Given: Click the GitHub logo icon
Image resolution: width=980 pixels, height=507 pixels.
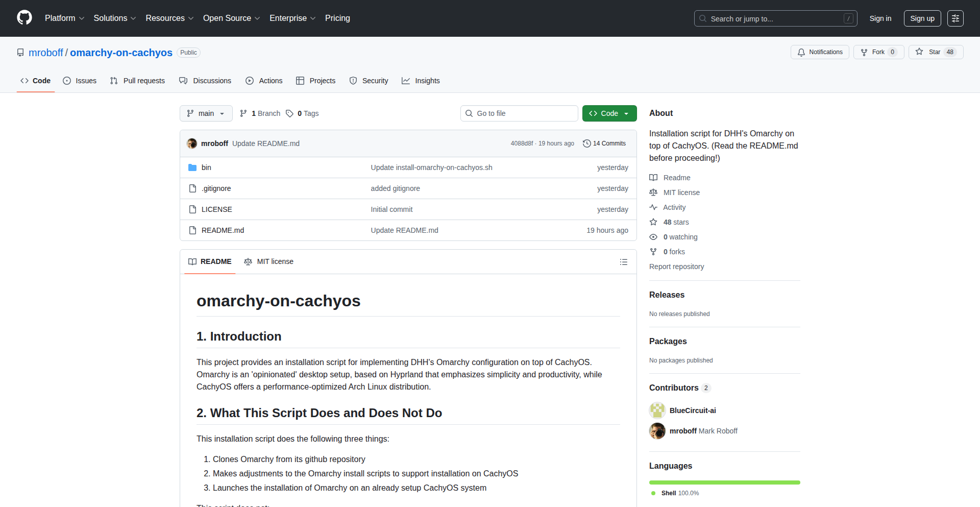Looking at the screenshot, I should pyautogui.click(x=24, y=18).
